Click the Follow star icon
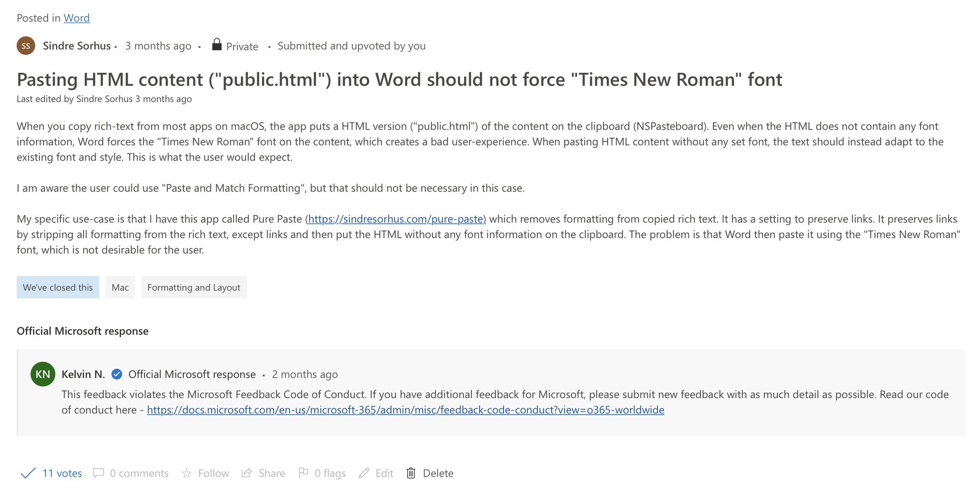 (187, 473)
